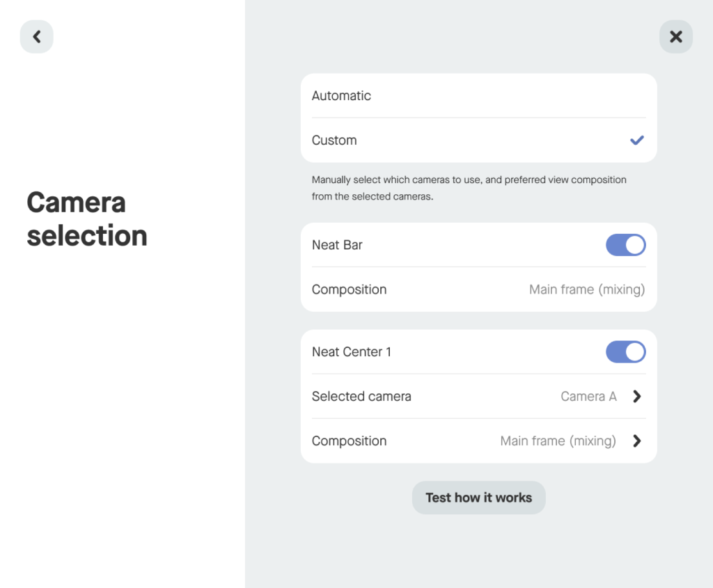Click the Composition label under Neat Center 1

(x=349, y=441)
